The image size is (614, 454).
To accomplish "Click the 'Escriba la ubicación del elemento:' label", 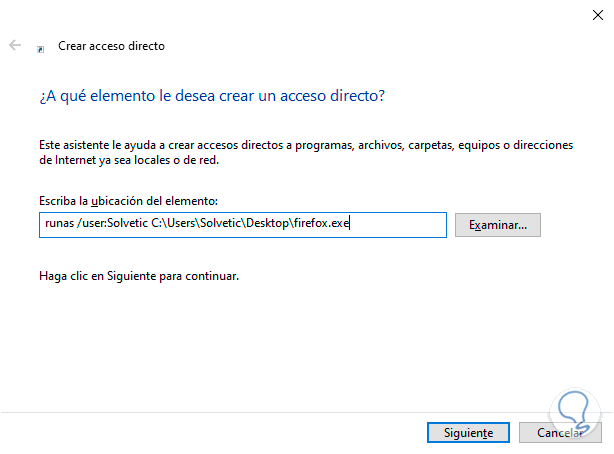I will point(127,202).
